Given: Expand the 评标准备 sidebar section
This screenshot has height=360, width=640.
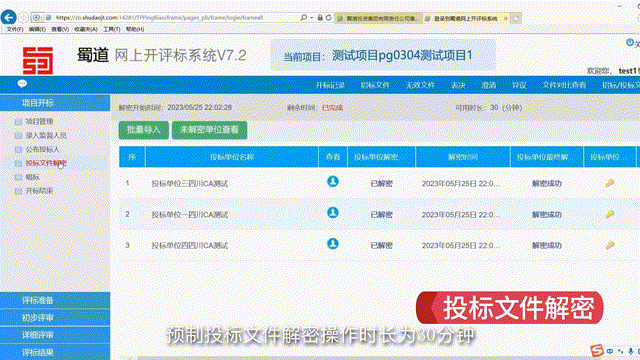Looking at the screenshot, I should 55,300.
